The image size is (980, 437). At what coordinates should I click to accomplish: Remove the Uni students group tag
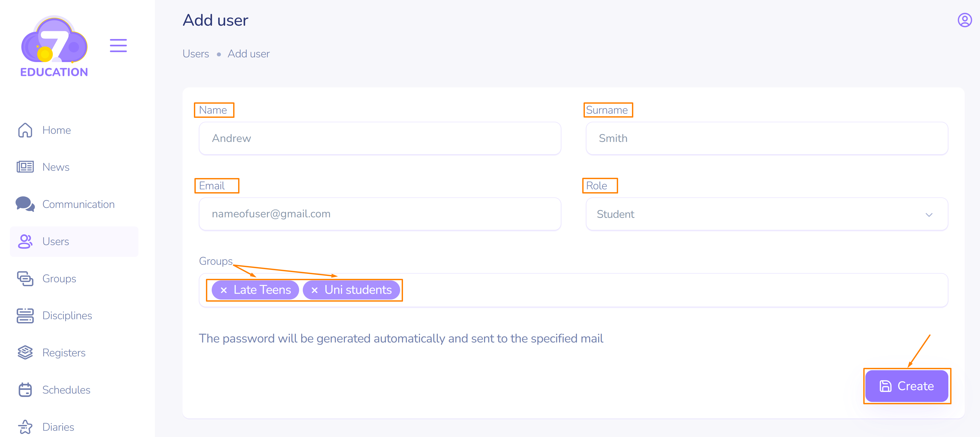[x=315, y=290]
